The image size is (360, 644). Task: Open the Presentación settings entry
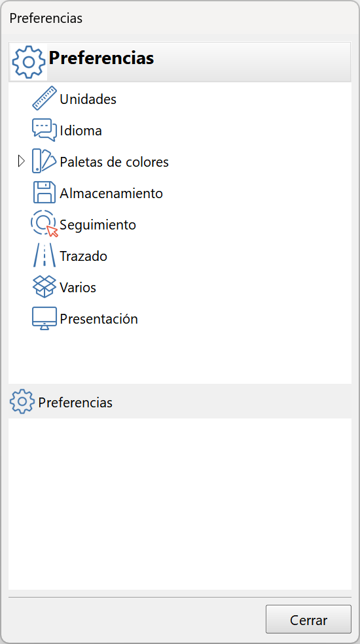click(x=99, y=318)
